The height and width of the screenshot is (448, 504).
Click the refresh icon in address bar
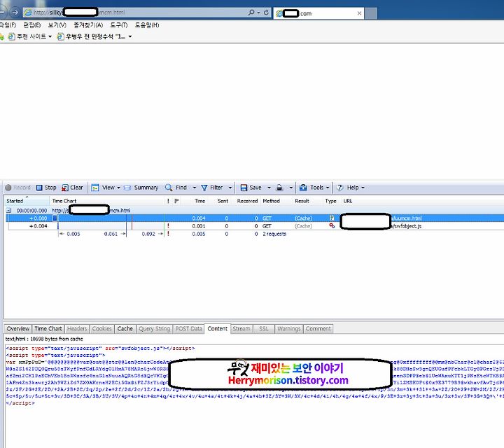coord(266,13)
